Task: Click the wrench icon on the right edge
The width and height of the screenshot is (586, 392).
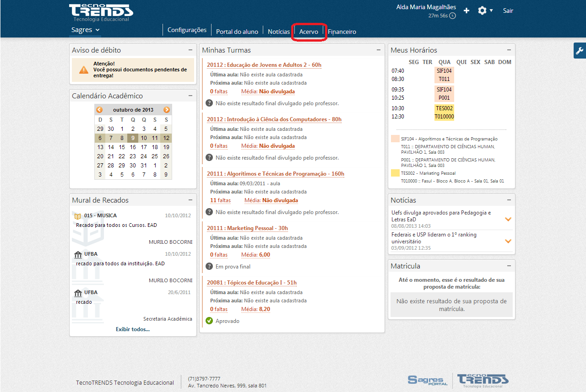Action: coord(580,51)
